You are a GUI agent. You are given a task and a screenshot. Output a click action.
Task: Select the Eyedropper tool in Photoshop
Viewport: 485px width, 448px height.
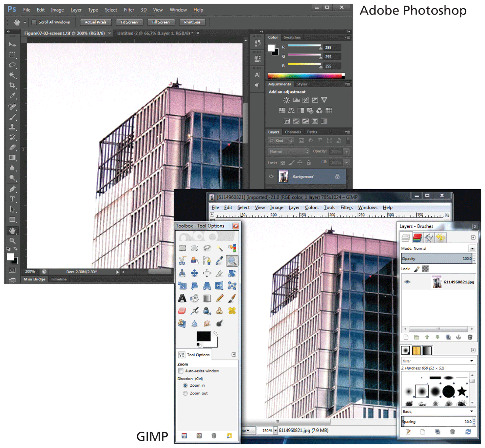coord(12,96)
